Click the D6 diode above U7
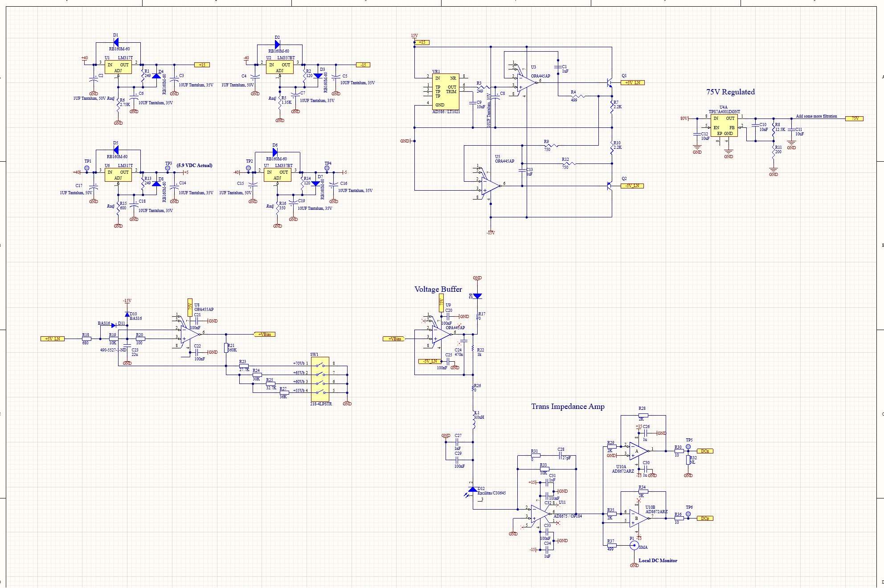This screenshot has width=884, height=588. coord(275,152)
